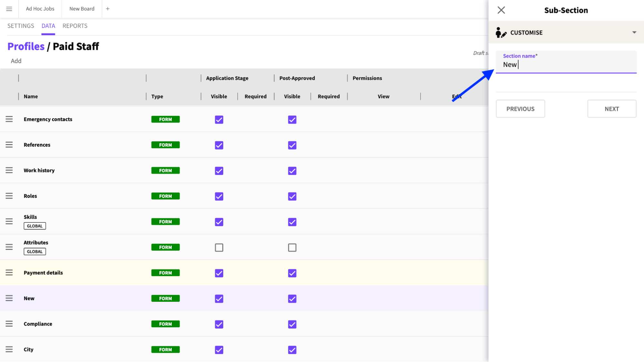Focus the Section name input field

(x=566, y=62)
